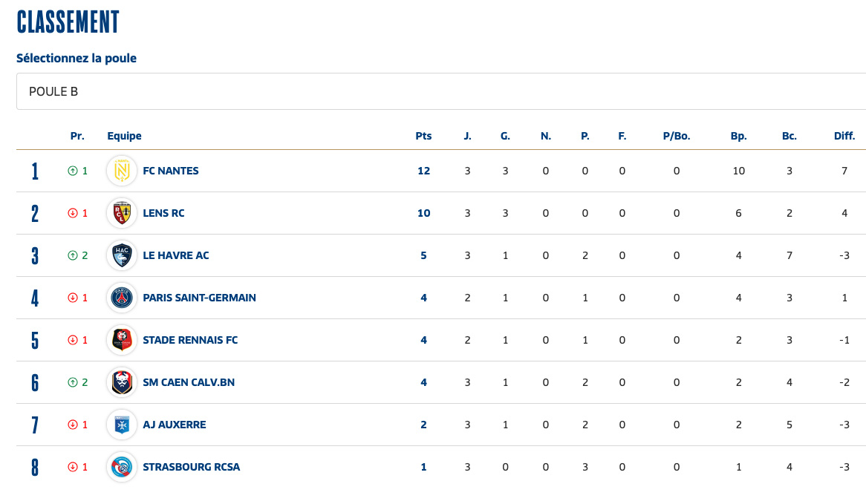Image resolution: width=866 pixels, height=504 pixels.
Task: Click the Paris Saint-Germain crest
Action: pyautogui.click(x=122, y=298)
